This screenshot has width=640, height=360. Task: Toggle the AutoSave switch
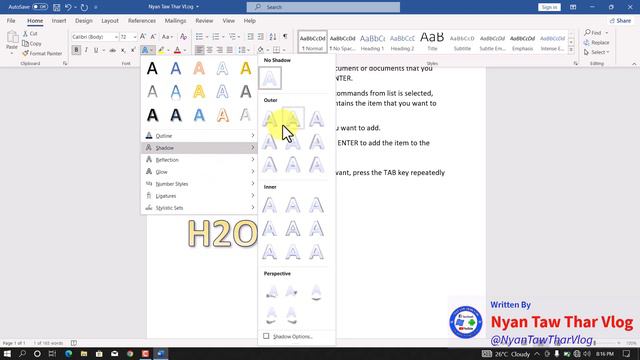pos(40,7)
